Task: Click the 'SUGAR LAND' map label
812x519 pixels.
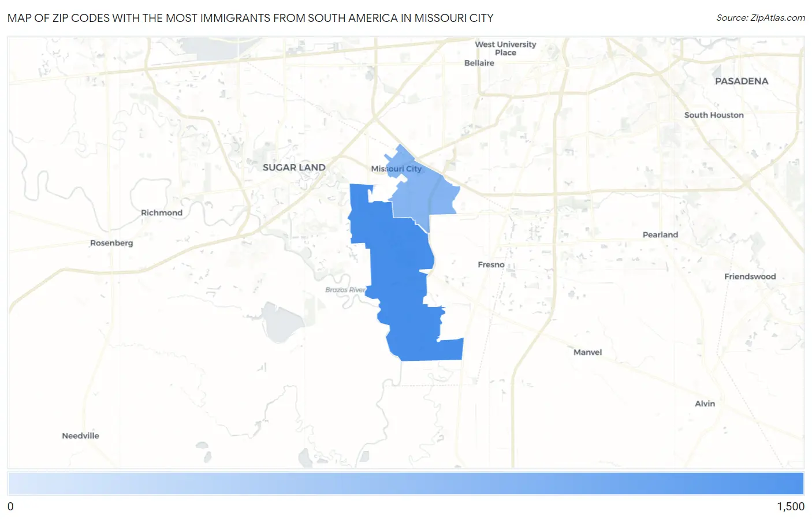Action: pos(294,167)
